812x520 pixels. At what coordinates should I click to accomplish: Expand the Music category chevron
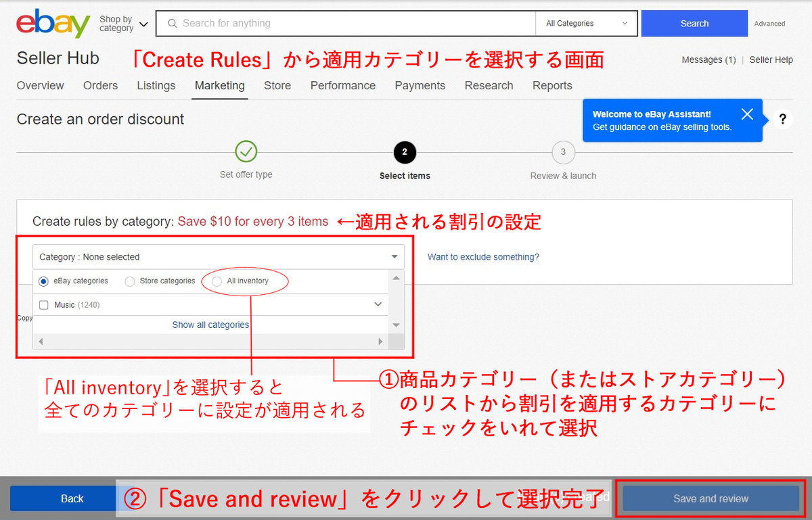coord(378,305)
